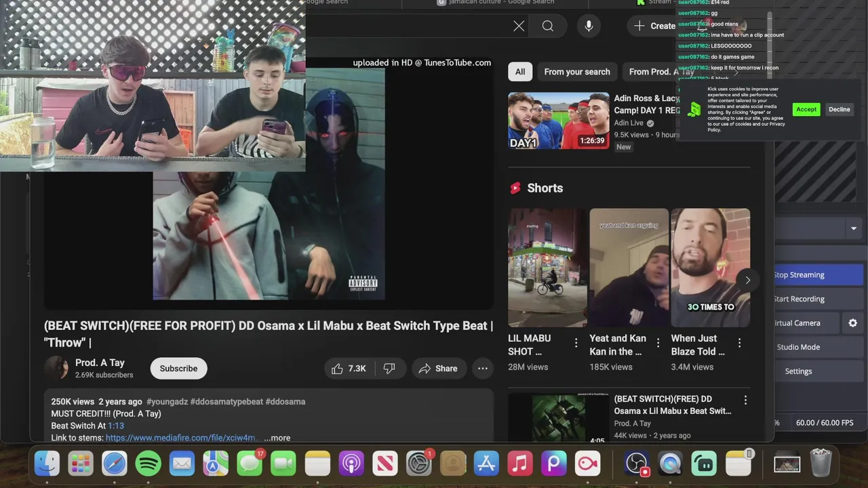
Task: Subscribe to Prod. A Tay
Action: click(x=178, y=369)
